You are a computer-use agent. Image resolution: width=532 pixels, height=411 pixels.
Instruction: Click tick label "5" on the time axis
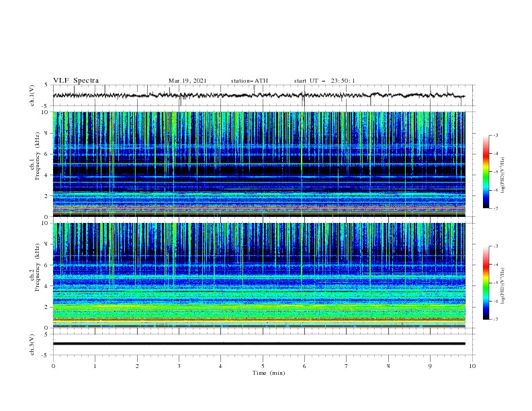pos(263,366)
